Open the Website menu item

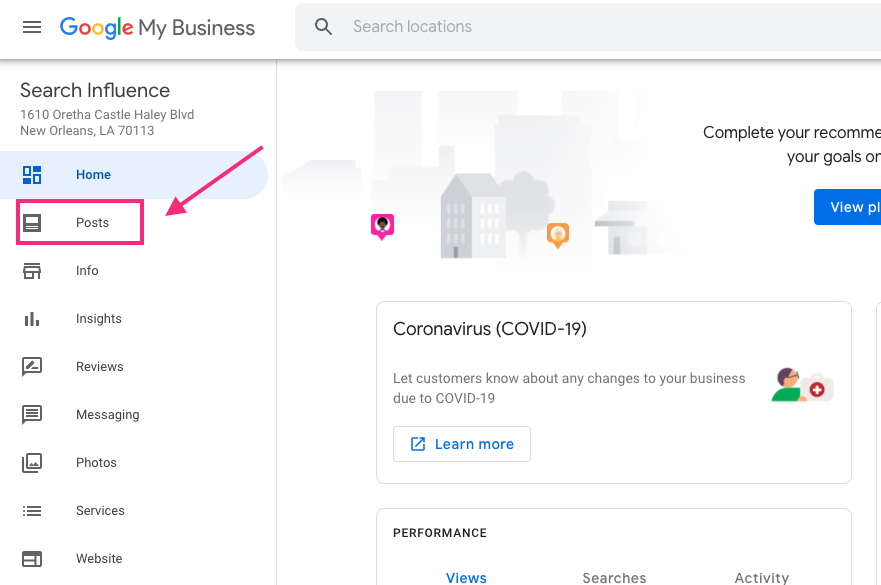99,559
